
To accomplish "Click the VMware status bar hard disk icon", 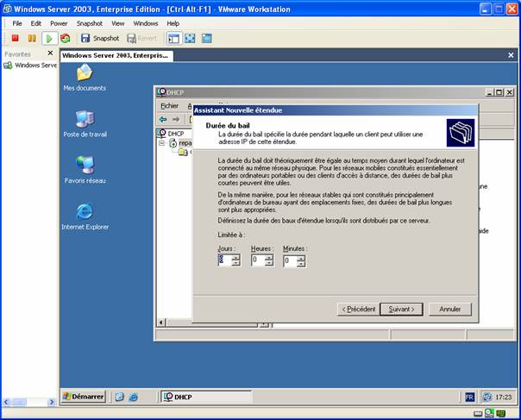I will pyautogui.click(x=478, y=413).
